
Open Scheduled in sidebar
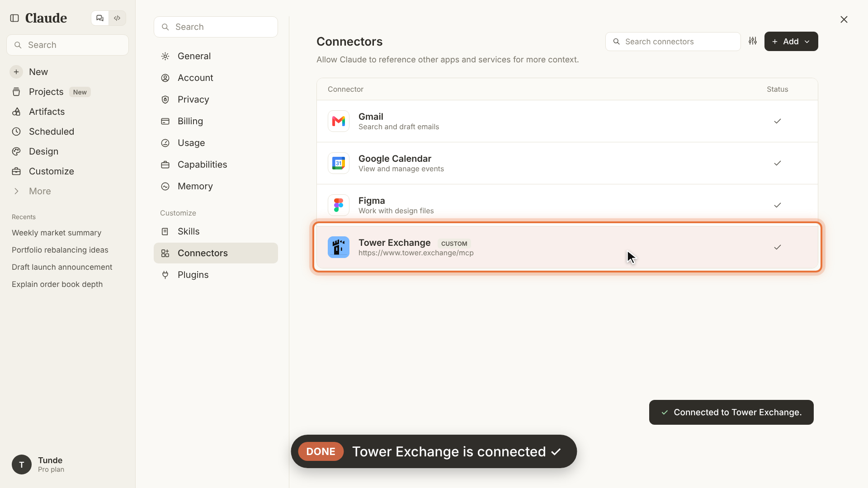coord(68,131)
